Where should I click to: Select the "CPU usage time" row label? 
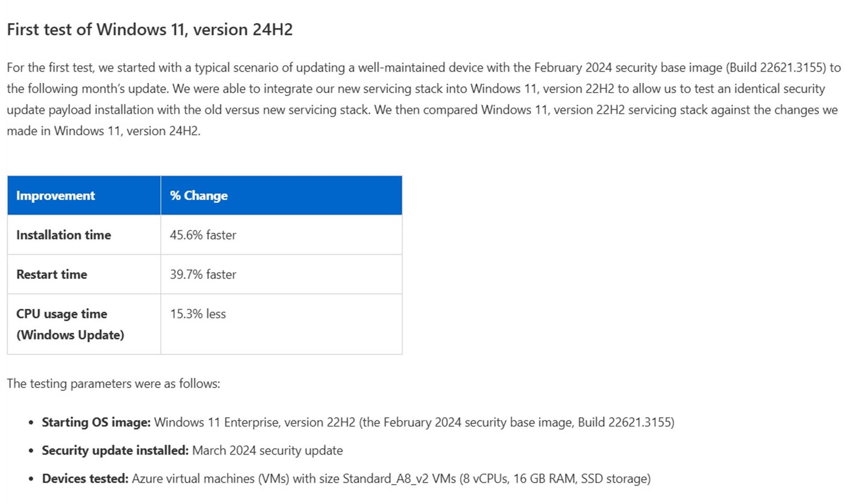[x=62, y=314]
